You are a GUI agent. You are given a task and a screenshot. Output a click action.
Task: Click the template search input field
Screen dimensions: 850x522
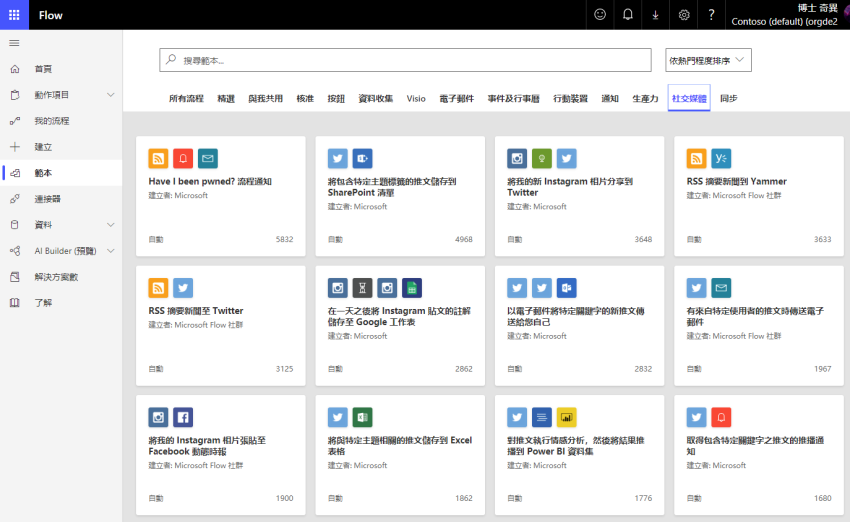pos(405,60)
